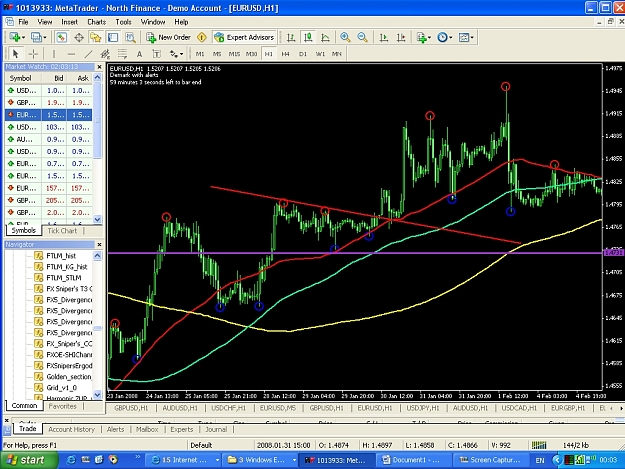The height and width of the screenshot is (469, 625).
Task: Toggle the Chart Shift button
Action: click(x=401, y=37)
